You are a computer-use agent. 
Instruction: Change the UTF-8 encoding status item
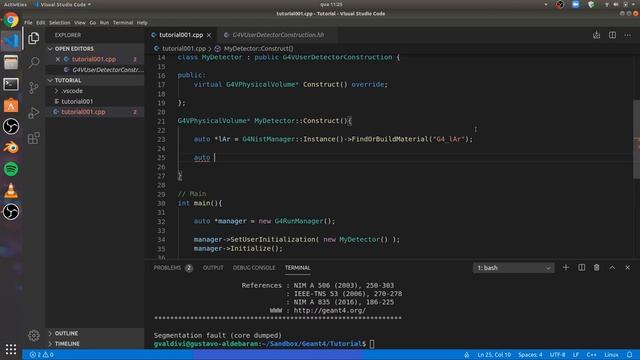tap(558, 355)
